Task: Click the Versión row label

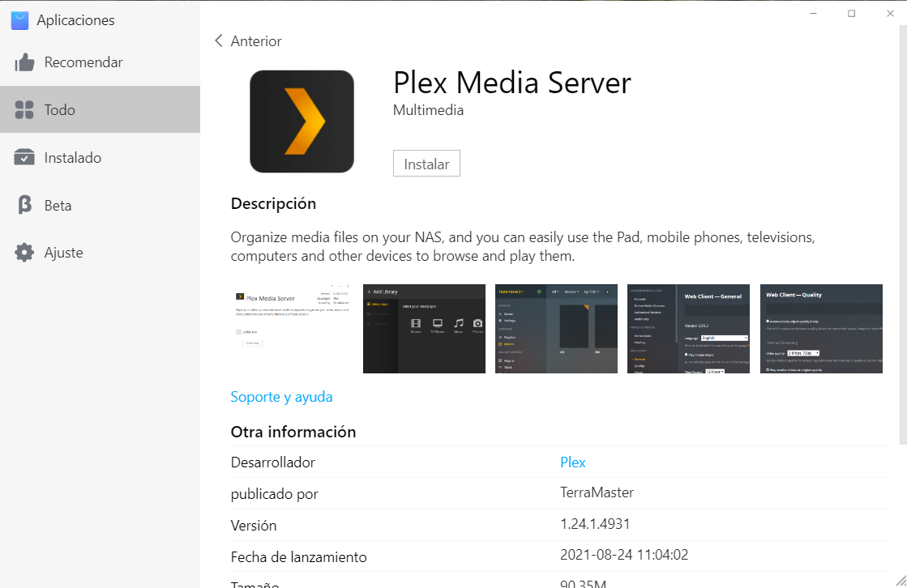Action: [254, 526]
